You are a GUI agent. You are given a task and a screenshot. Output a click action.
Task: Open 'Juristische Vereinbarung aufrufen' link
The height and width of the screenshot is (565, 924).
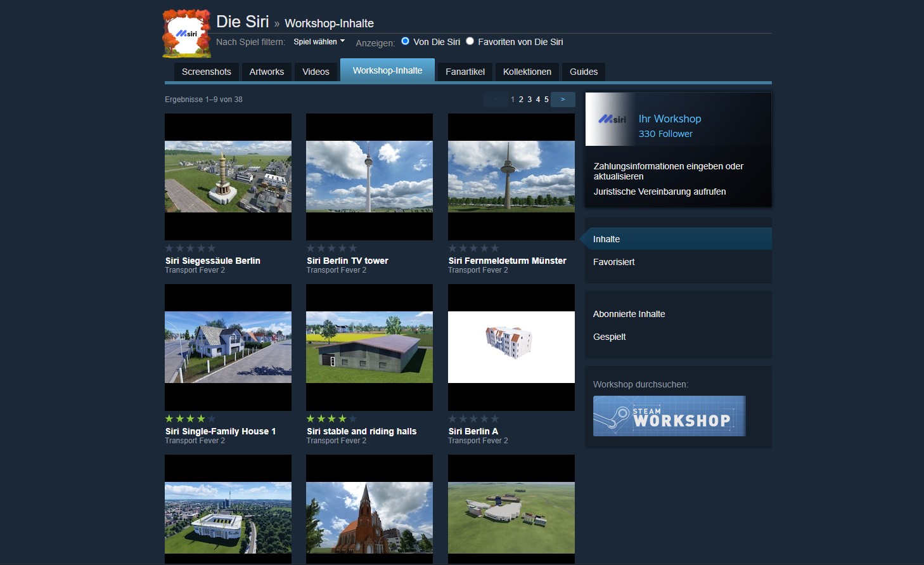659,192
